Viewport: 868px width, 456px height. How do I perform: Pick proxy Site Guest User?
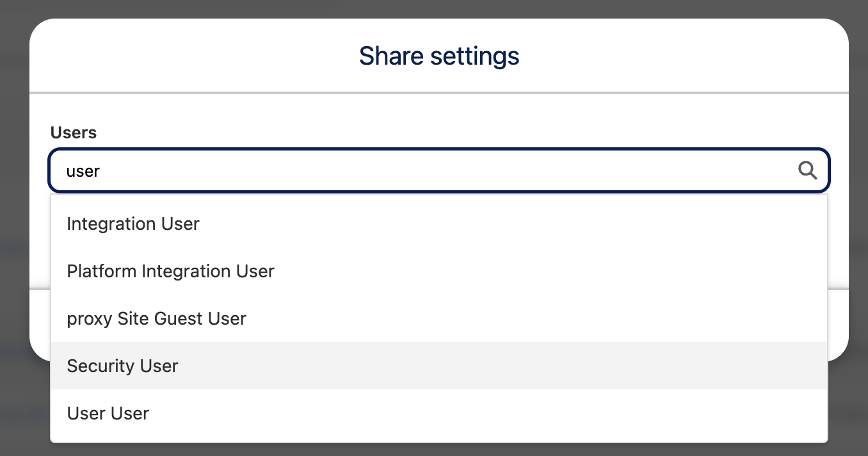tap(156, 319)
